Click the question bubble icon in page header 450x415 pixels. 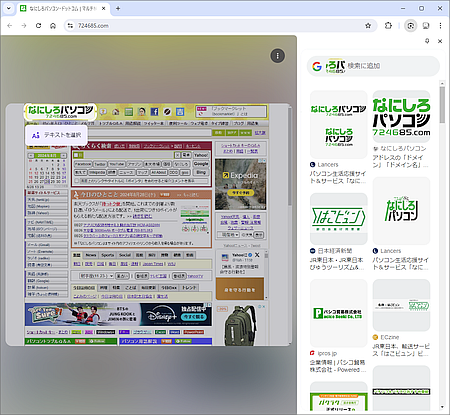[103, 112]
